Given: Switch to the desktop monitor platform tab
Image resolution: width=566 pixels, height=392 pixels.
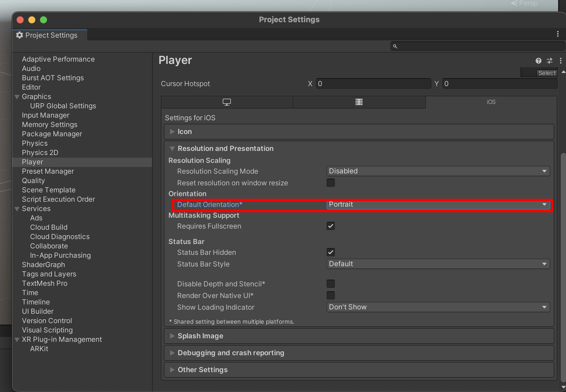Looking at the screenshot, I should point(227,102).
